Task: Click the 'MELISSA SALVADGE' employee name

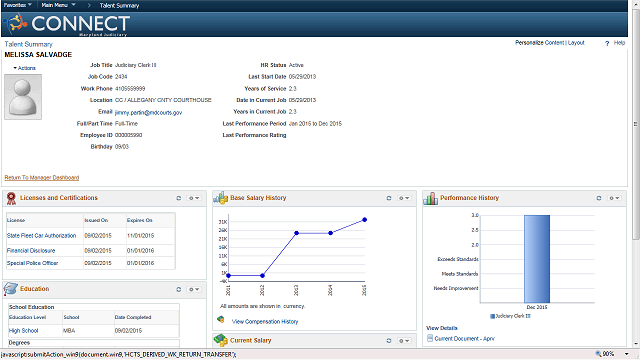Action: pyautogui.click(x=38, y=55)
